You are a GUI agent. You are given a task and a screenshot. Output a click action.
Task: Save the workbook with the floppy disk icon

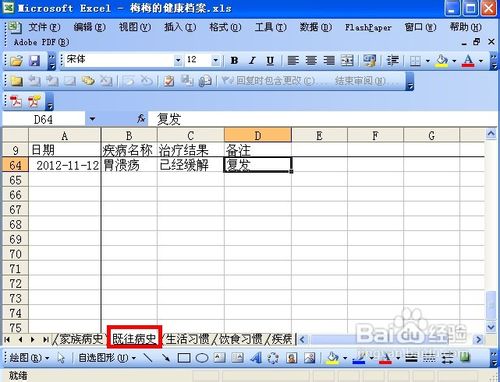34,61
